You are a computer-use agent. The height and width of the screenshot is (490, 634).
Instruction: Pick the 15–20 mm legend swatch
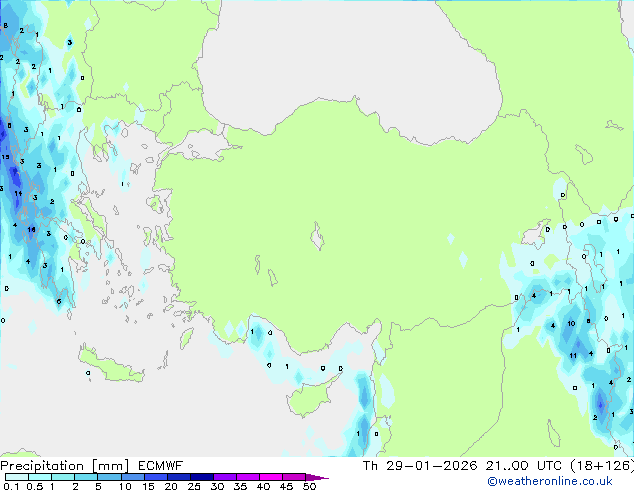coord(155,477)
